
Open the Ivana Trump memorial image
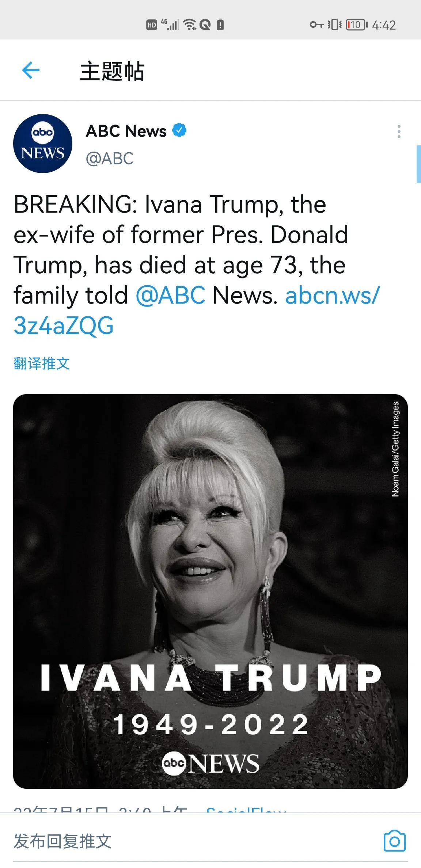pos(210,591)
